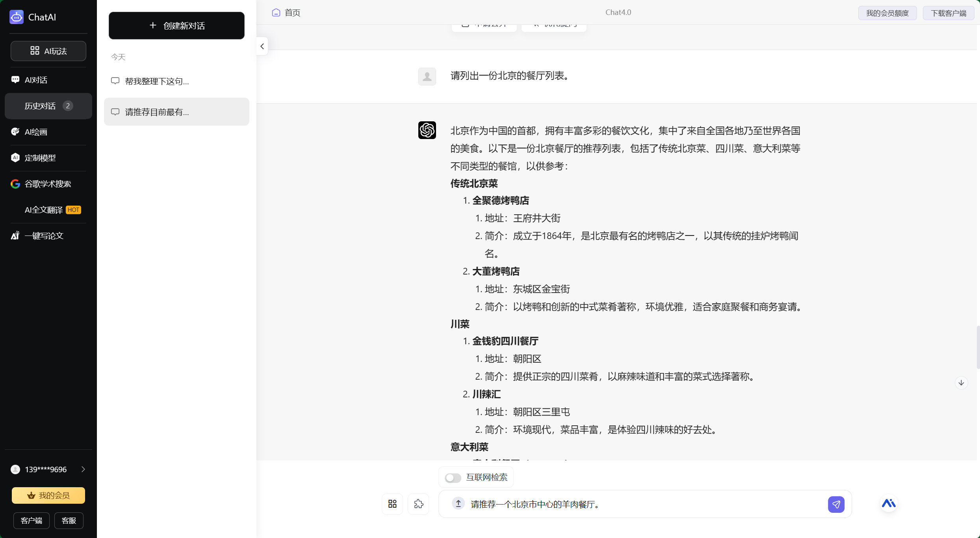The image size is (980, 538).
Task: Click the floating AI assistant icon bottom right
Action: (x=889, y=504)
